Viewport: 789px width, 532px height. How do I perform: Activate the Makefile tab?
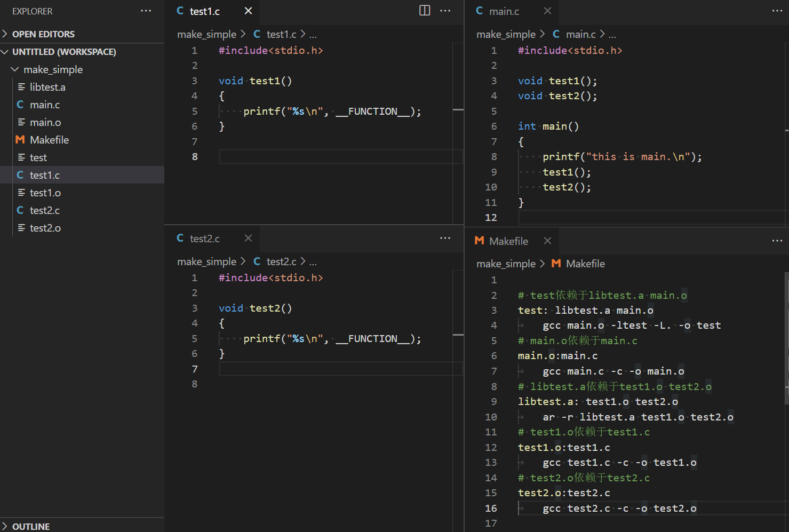pyautogui.click(x=508, y=241)
